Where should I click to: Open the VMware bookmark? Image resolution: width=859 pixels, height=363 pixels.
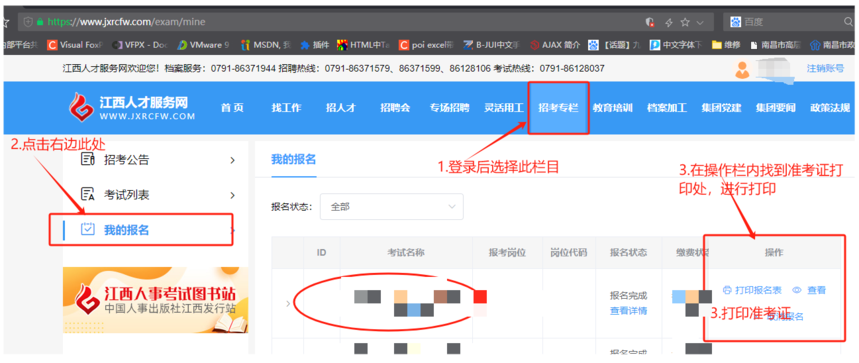pyautogui.click(x=203, y=45)
